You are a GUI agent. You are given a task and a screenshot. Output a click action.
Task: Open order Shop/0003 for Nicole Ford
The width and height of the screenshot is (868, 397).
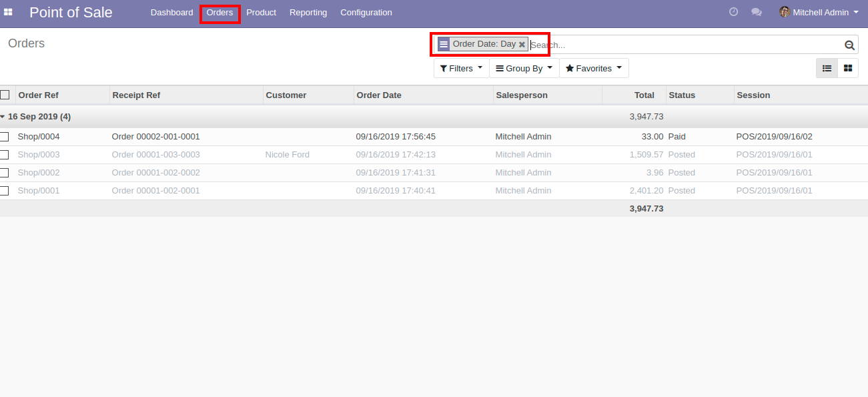coord(39,155)
